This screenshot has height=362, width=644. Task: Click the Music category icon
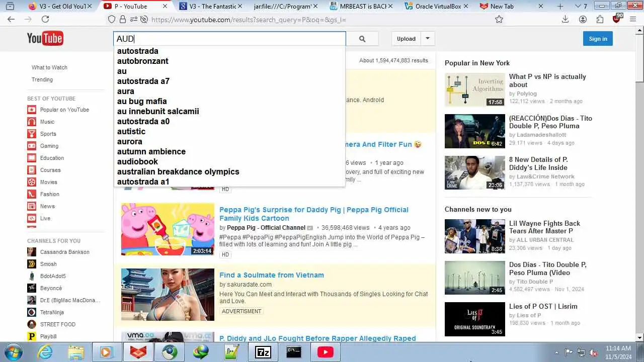(32, 122)
